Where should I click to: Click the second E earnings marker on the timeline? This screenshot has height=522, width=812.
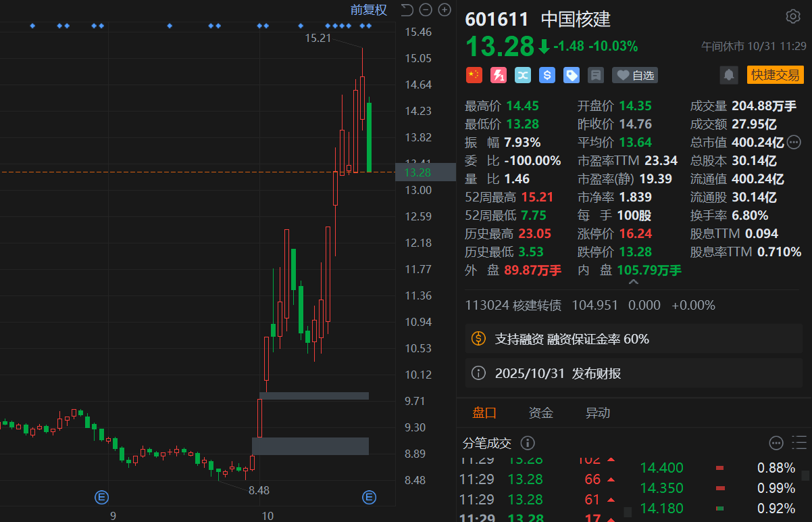[369, 498]
